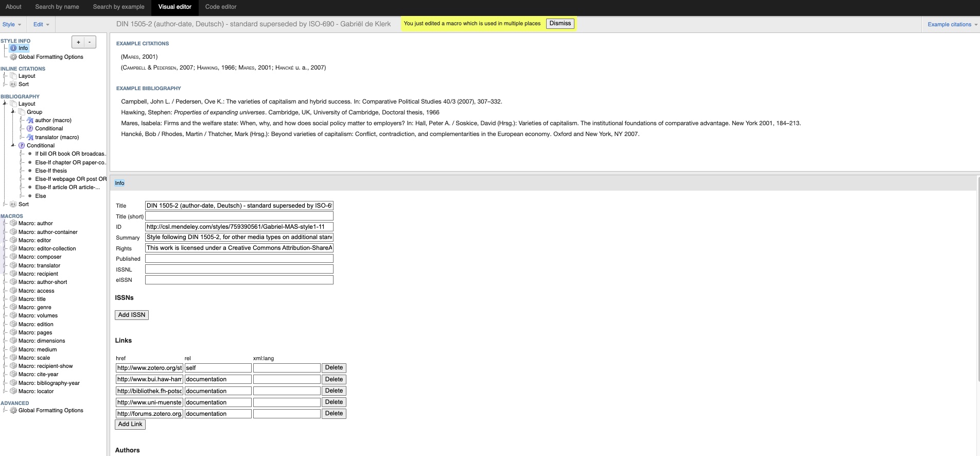Collapse the Bibliography Layout node

(x=5, y=104)
